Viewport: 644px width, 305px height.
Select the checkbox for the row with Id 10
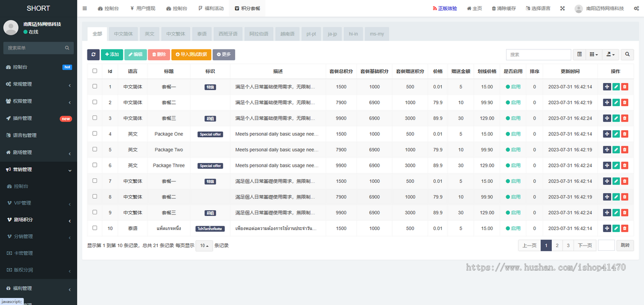[95, 228]
